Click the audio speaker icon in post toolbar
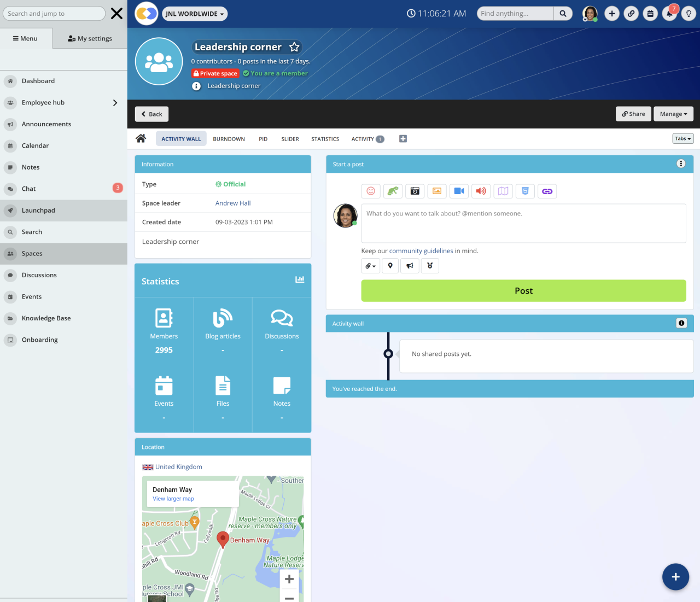 click(x=481, y=191)
